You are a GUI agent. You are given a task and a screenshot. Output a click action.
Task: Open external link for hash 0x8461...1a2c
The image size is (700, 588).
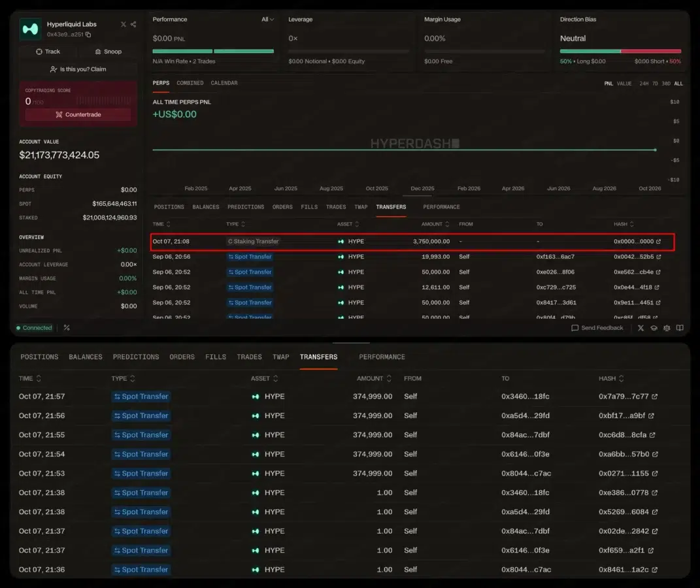pos(654,570)
